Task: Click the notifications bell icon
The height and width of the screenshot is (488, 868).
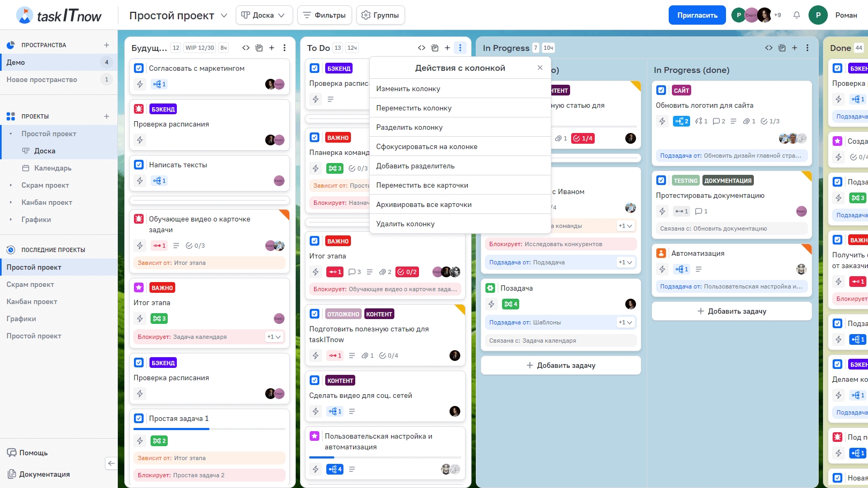Action: pyautogui.click(x=797, y=15)
